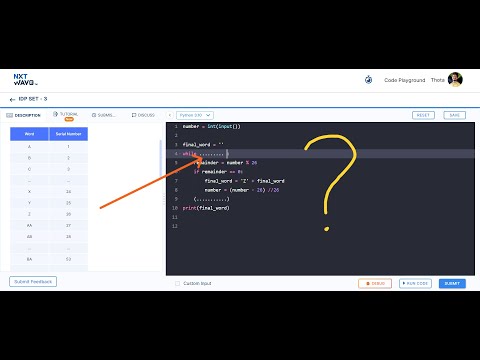The height and width of the screenshot is (360, 480).
Task: Click the username 'Thota'
Action: coord(437,80)
